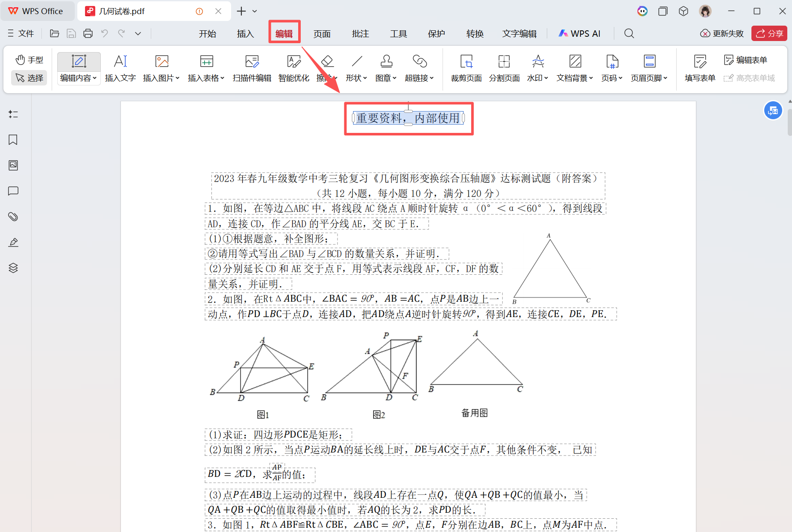The image size is (792, 532).
Task: Click the 编辑表单 edit form icon
Action: pos(745,60)
